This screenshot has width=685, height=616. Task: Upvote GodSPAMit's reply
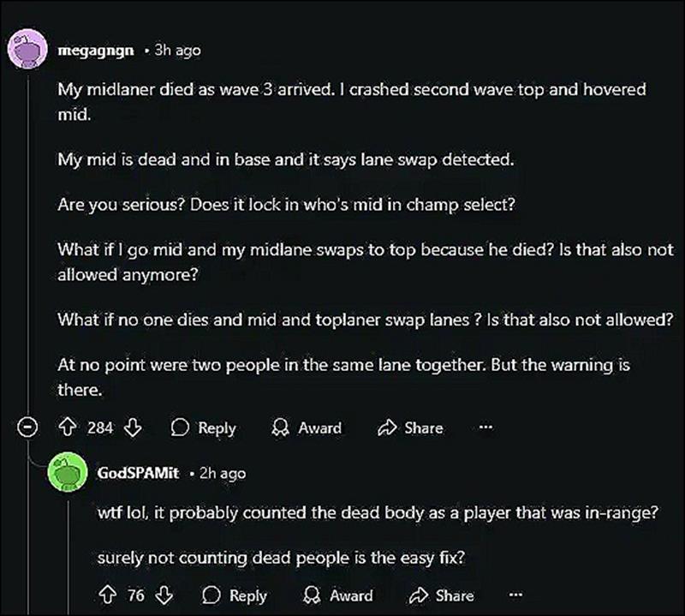tap(109, 595)
